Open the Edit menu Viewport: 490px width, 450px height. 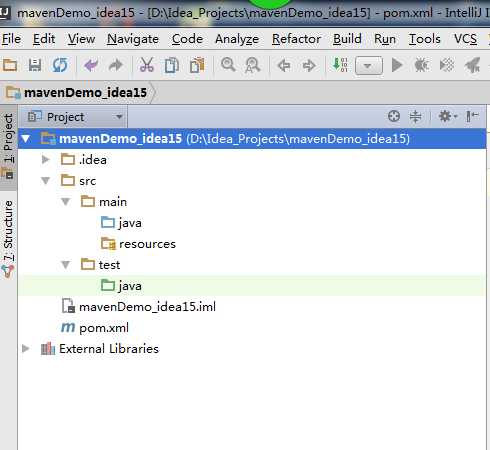click(x=44, y=39)
